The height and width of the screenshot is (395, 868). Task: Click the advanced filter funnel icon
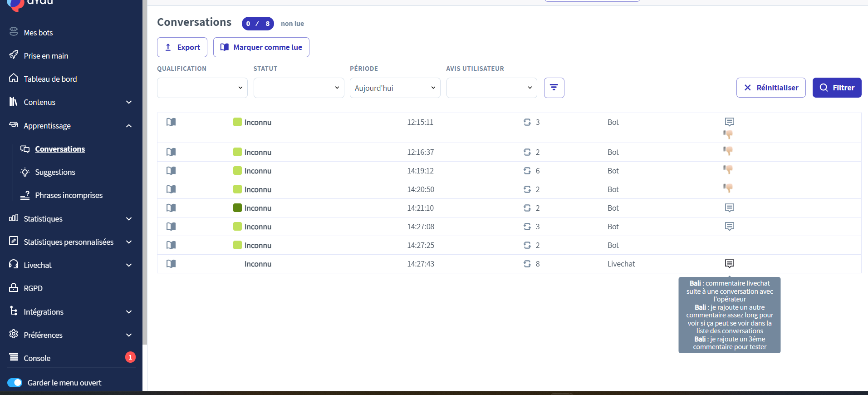pos(554,88)
